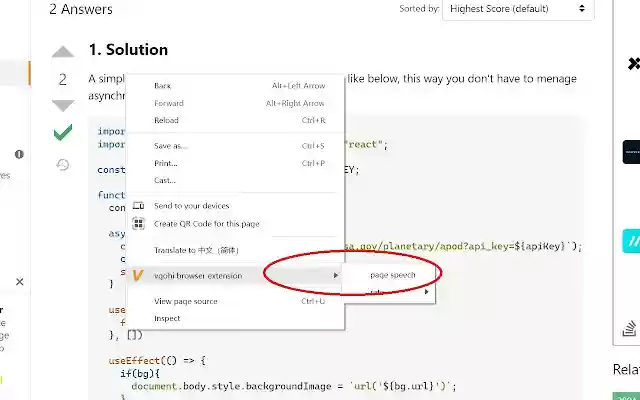Choose Forward in the context menu
The image size is (640, 400).
pyautogui.click(x=235, y=103)
